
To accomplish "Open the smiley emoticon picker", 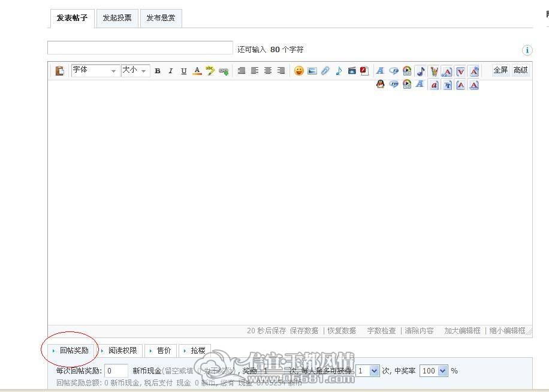I will click(x=298, y=71).
